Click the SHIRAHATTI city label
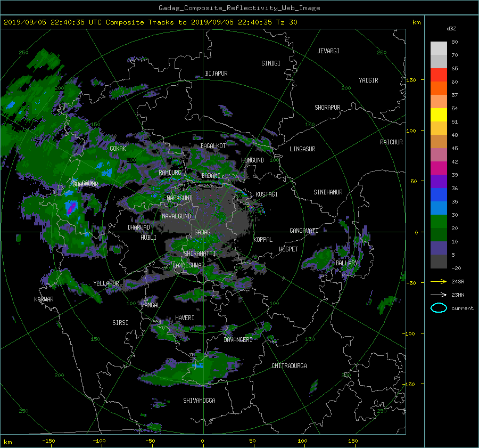Viewport: 479px width, 448px height. [200, 254]
